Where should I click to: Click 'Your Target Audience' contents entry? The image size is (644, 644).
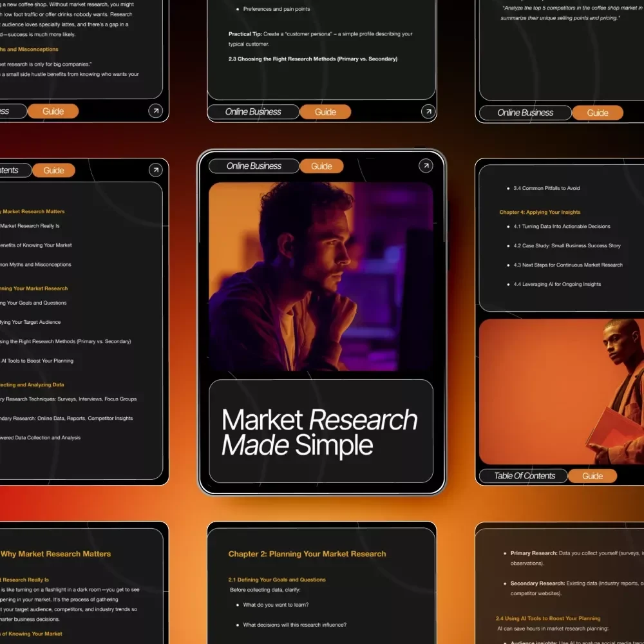30,322
